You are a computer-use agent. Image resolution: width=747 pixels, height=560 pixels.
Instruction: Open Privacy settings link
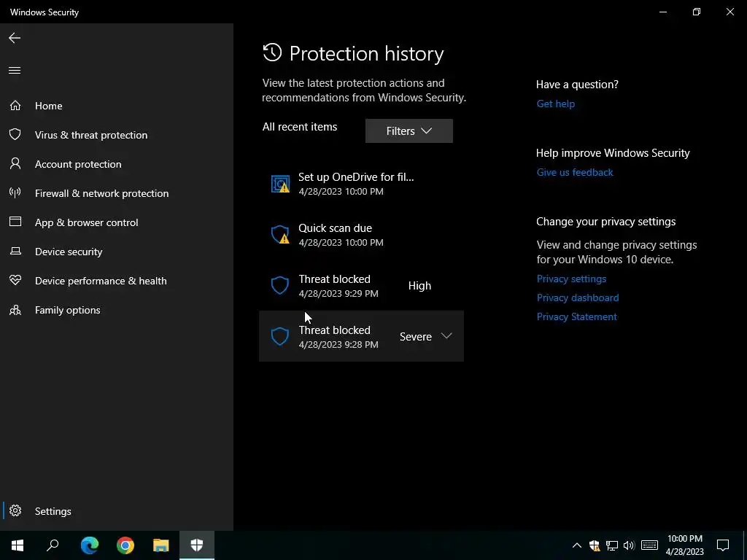(571, 279)
